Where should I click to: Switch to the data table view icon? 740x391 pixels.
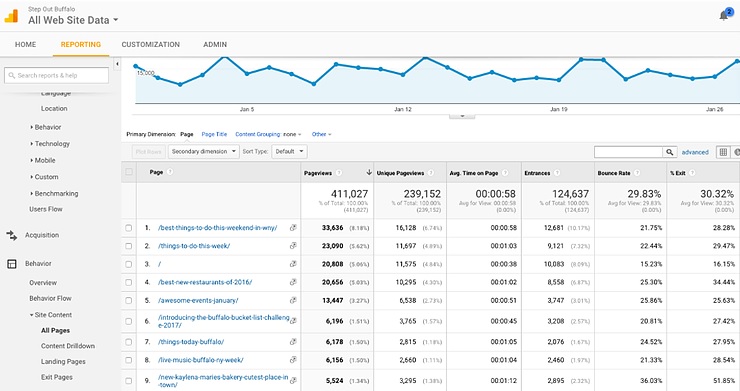tap(723, 152)
